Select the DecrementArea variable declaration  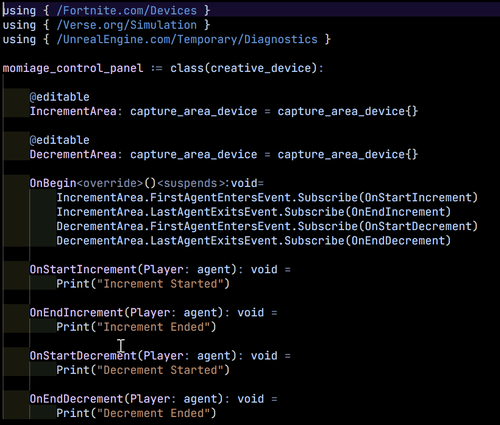pyautogui.click(x=224, y=154)
